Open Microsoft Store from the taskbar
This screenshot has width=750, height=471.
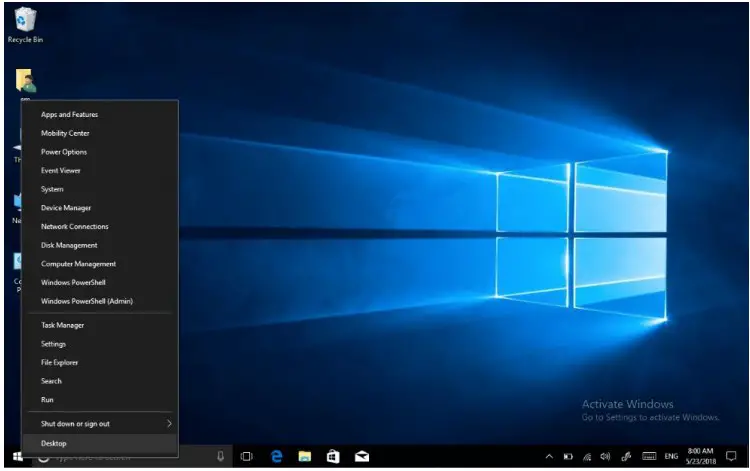pyautogui.click(x=333, y=457)
